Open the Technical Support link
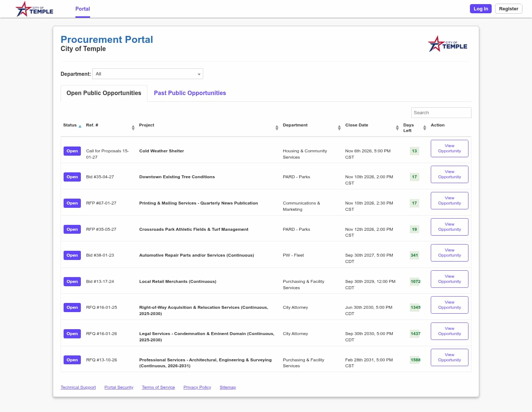Viewport: 532px width, 412px height. (78, 387)
